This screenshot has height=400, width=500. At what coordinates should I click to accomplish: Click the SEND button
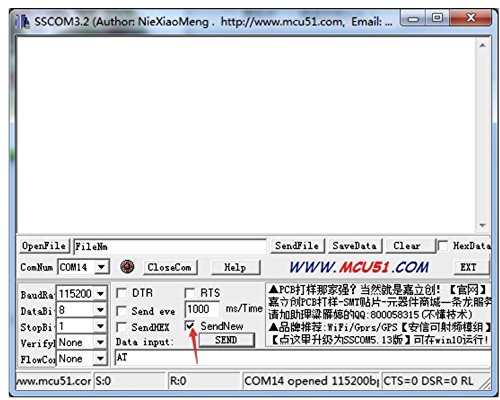[226, 340]
